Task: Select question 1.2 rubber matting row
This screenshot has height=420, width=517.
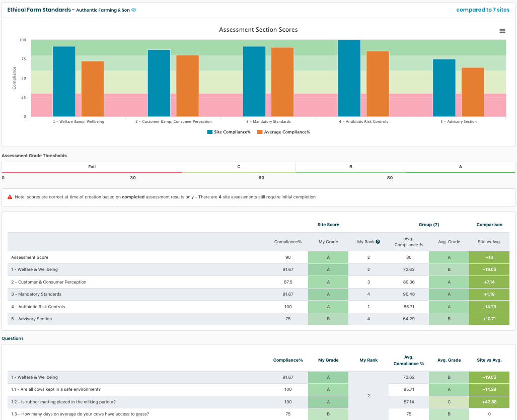Action: (x=64, y=402)
